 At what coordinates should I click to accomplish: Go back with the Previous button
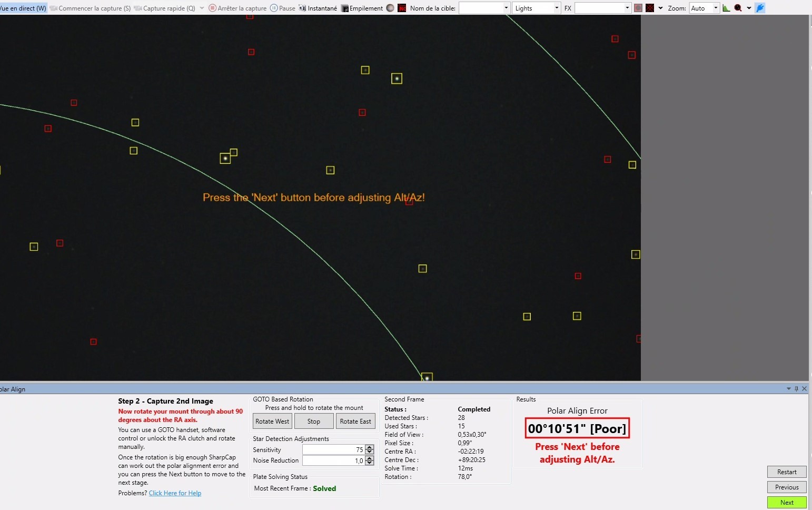[x=787, y=487]
